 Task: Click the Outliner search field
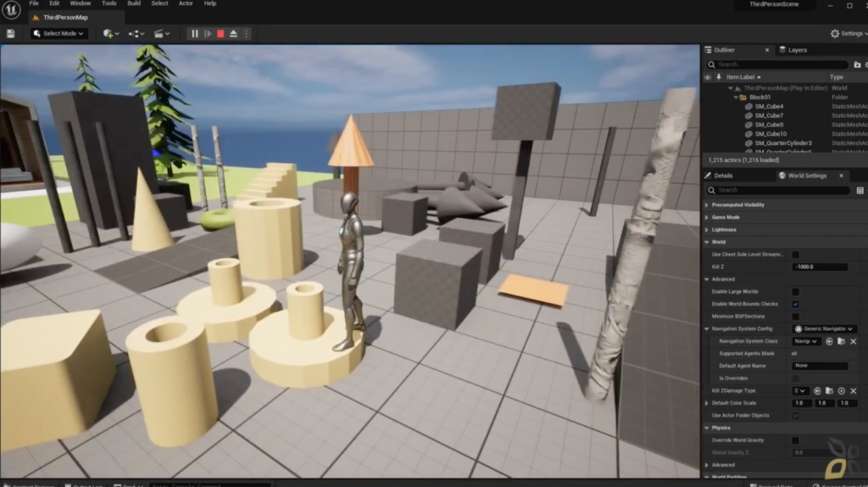coord(777,64)
